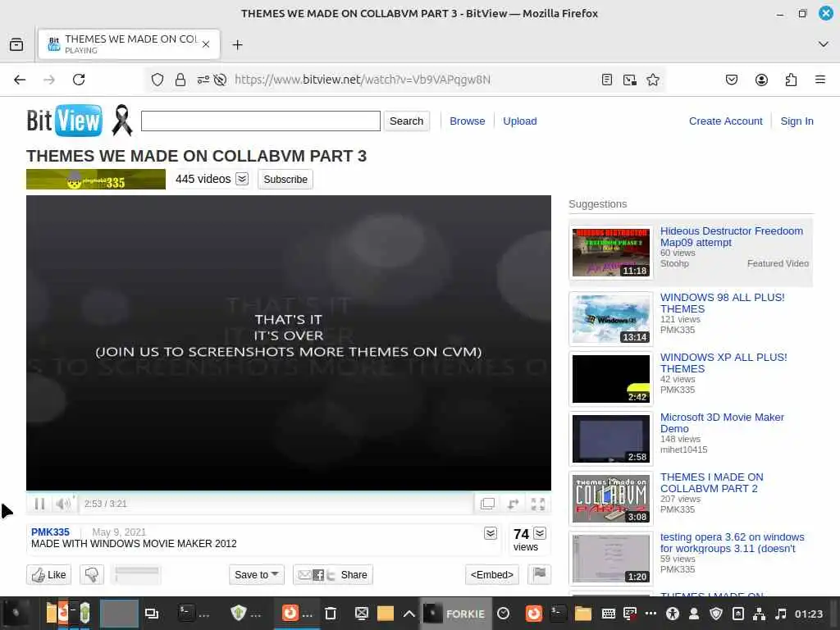
Task: Click the bitview.net URL address bar
Action: [x=362, y=80]
